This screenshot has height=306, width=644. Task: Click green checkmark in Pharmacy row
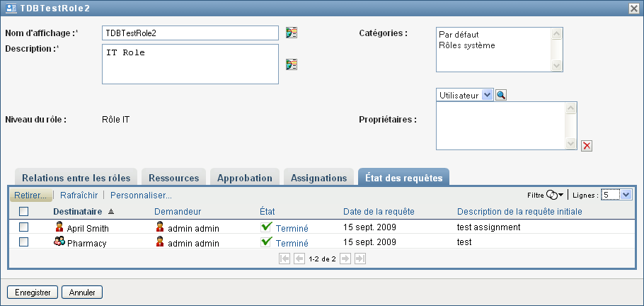266,242
